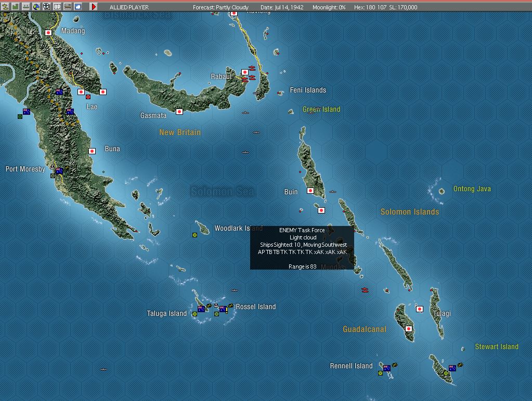Select the ship icon north of Rossel Island
The image size is (532, 401).
(x=234, y=290)
